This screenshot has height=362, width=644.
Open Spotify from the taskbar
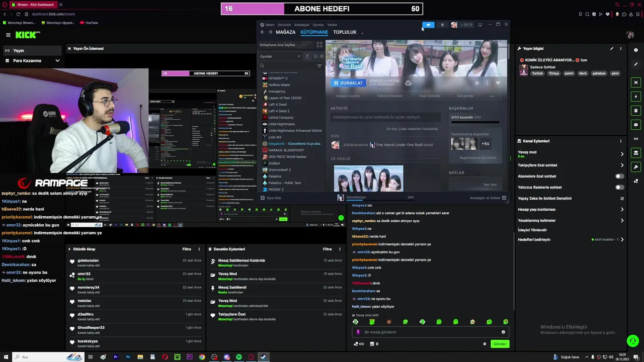click(x=238, y=357)
